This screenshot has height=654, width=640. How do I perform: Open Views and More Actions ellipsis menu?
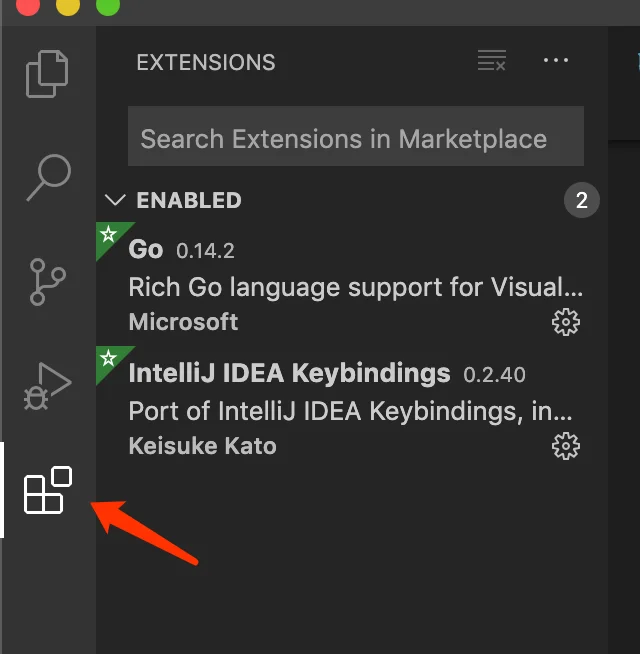[556, 60]
